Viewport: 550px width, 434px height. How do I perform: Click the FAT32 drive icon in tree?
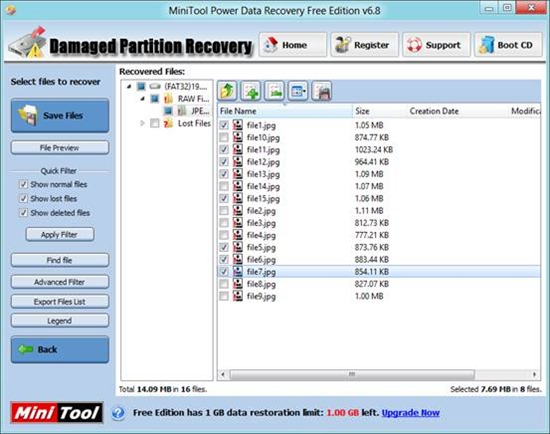pos(155,86)
